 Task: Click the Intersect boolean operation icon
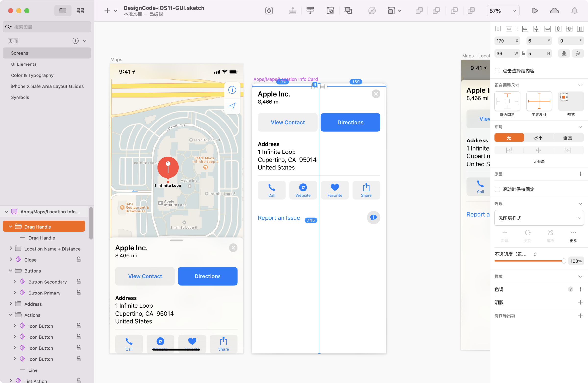point(454,11)
